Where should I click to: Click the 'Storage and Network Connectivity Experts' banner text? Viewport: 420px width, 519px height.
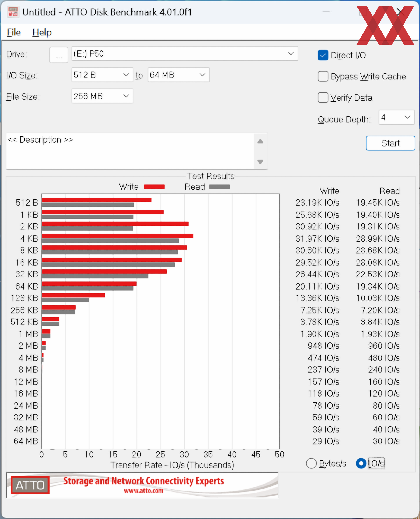[143, 481]
